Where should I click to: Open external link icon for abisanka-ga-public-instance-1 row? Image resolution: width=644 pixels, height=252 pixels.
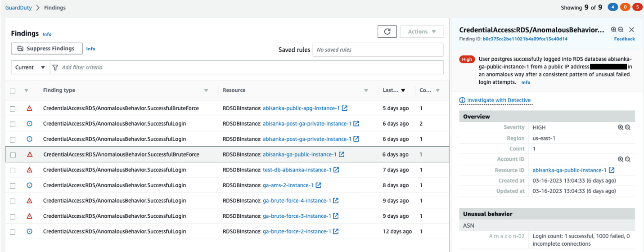tap(342, 154)
